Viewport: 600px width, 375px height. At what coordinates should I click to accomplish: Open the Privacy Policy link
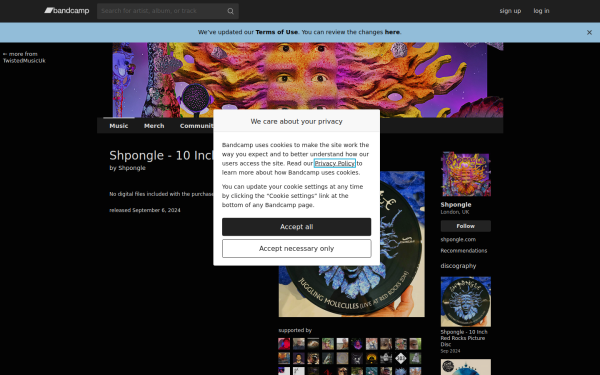click(x=334, y=163)
